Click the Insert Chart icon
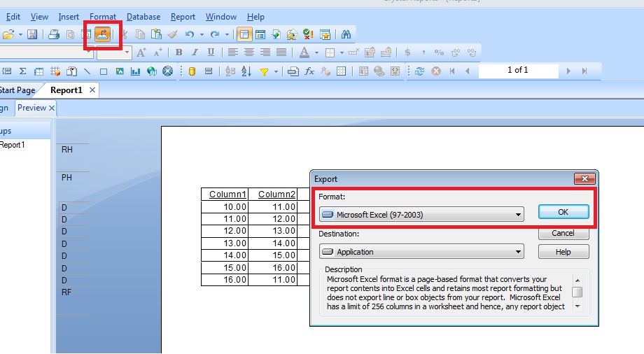The height and width of the screenshot is (354, 644). coord(136,71)
